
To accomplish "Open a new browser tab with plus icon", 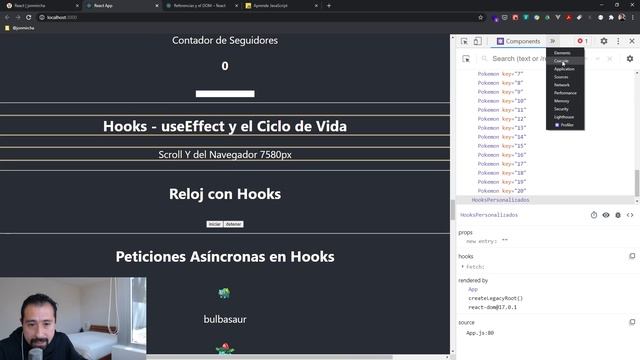I will [x=329, y=6].
